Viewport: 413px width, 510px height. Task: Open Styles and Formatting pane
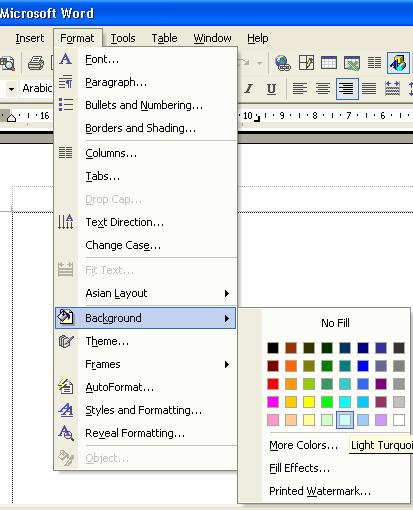click(x=145, y=410)
